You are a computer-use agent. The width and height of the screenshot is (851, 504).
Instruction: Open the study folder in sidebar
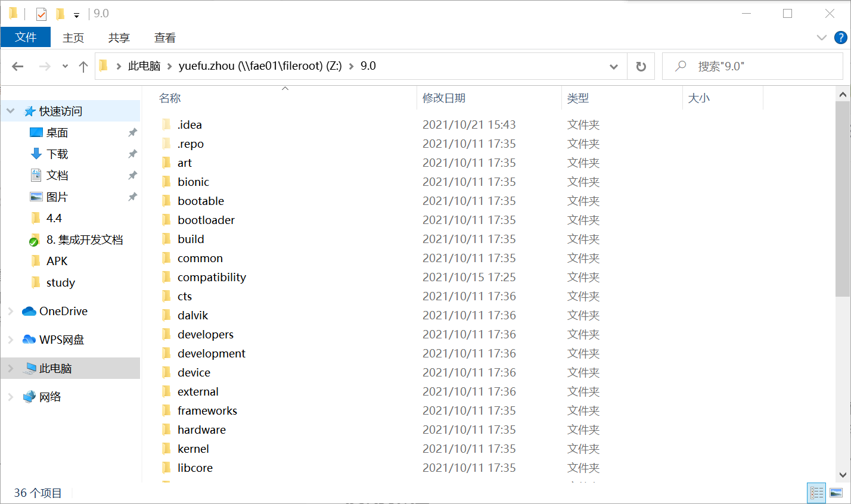coord(61,283)
